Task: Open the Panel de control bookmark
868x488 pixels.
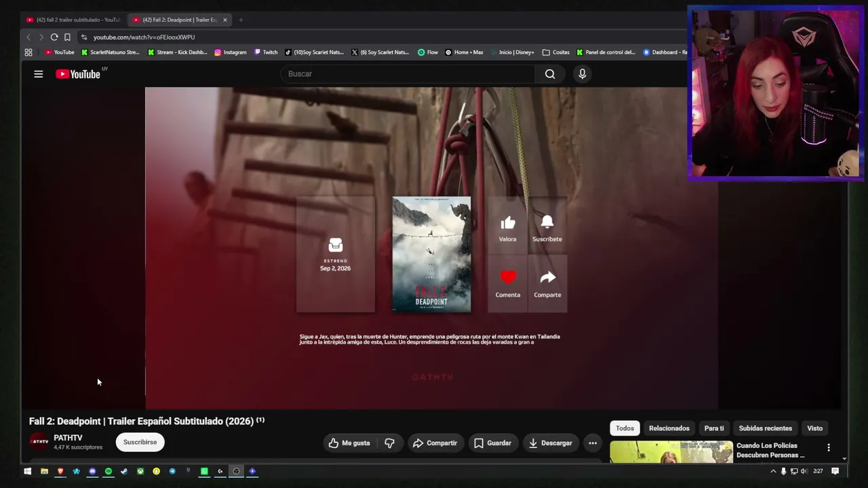Action: (x=606, y=52)
